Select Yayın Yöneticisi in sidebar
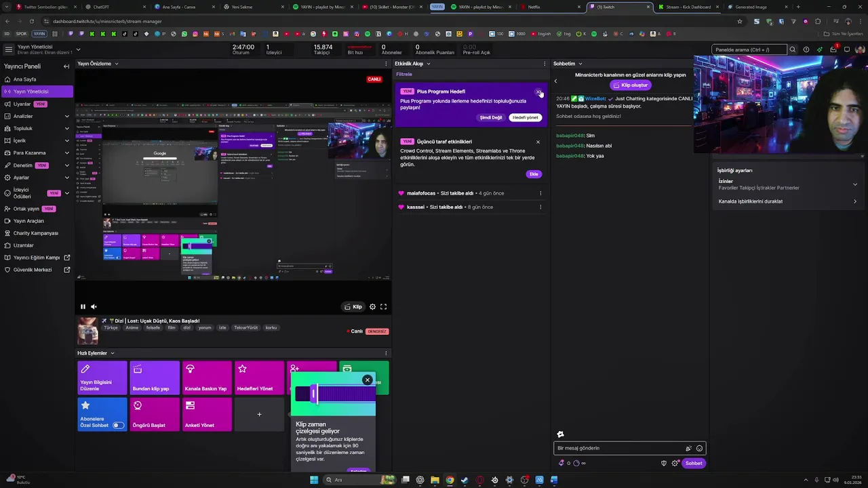The image size is (868, 488). tap(37, 91)
